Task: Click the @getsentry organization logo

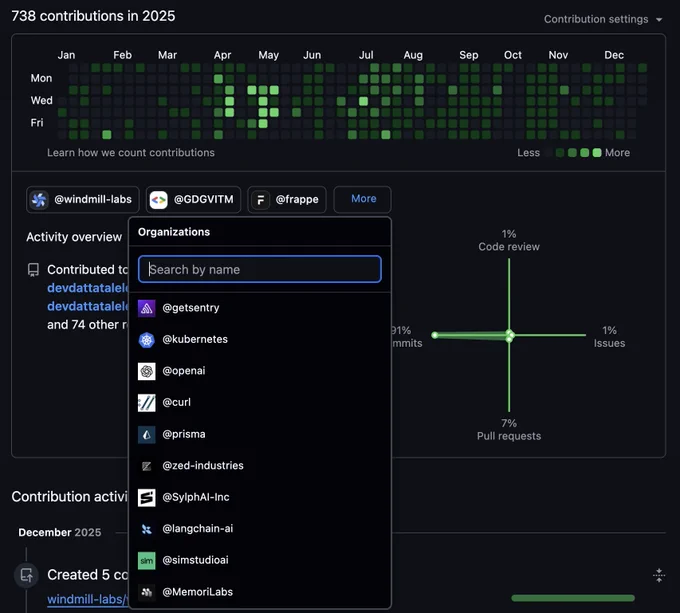Action: click(147, 308)
